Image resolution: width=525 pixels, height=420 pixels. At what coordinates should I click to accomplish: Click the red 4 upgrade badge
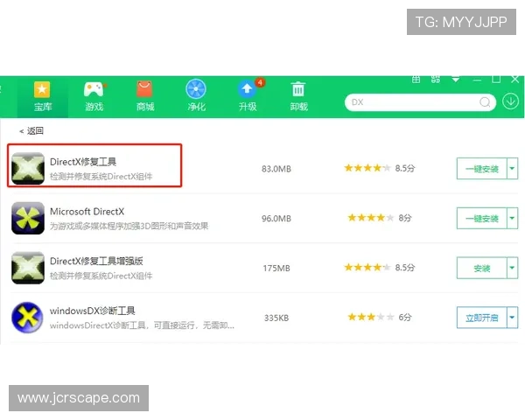pos(260,83)
